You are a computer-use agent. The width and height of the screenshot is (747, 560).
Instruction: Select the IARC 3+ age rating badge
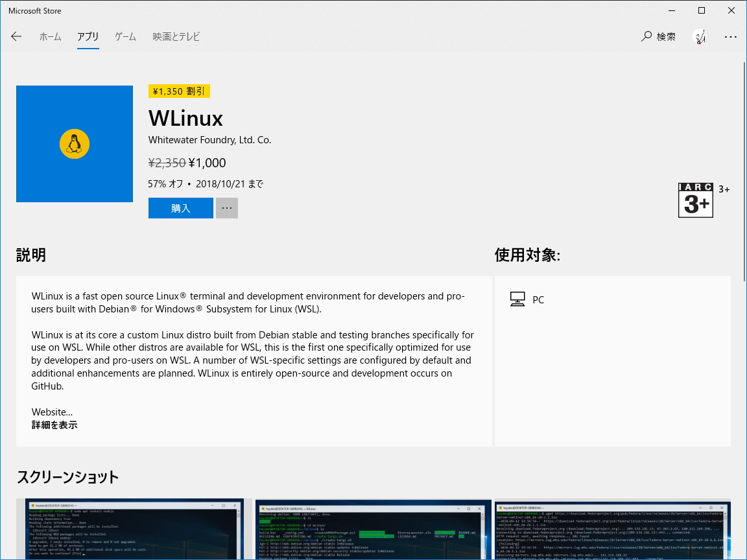coord(696,199)
